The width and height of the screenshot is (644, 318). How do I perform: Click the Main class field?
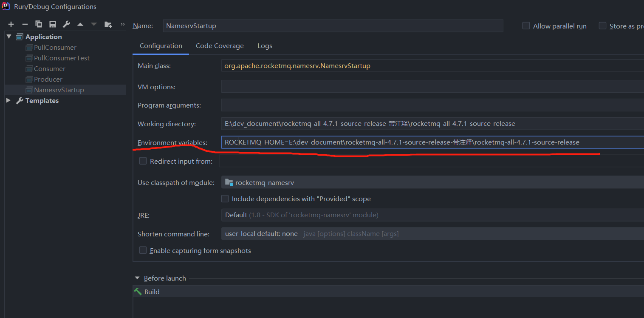[432, 66]
